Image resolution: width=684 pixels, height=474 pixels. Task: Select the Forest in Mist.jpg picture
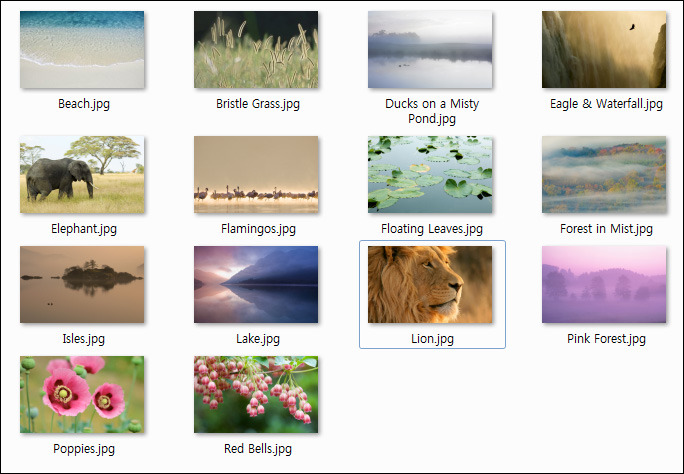coord(604,174)
